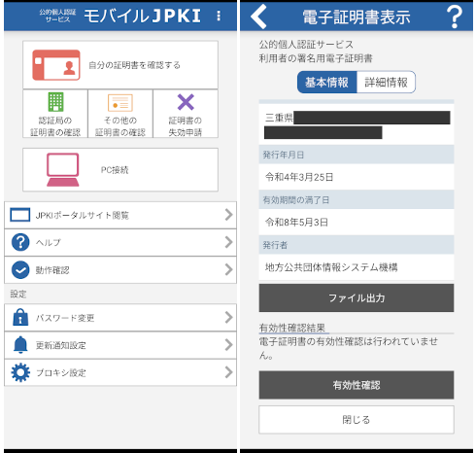Open the プロキシ設定 setting
The image size is (476, 453).
point(120,372)
